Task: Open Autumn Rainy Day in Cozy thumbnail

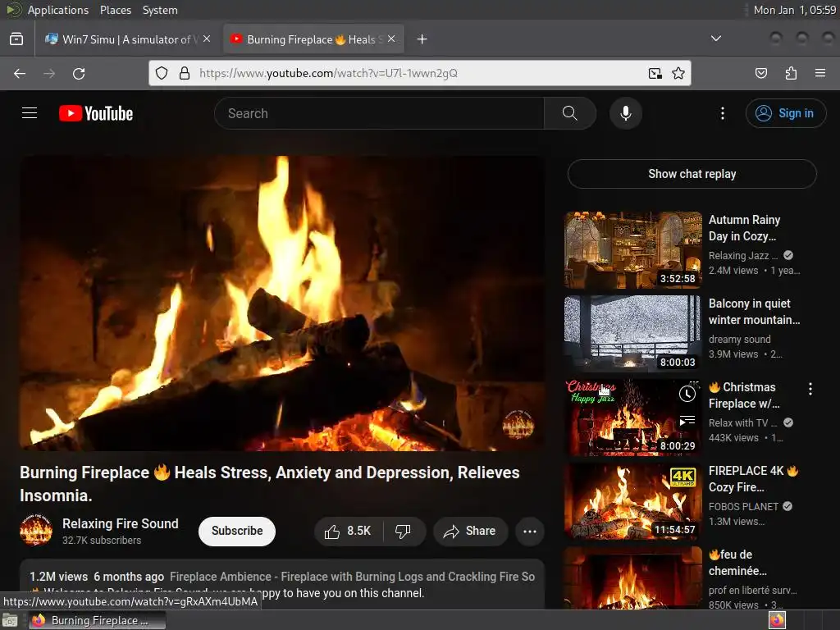Action: point(632,249)
